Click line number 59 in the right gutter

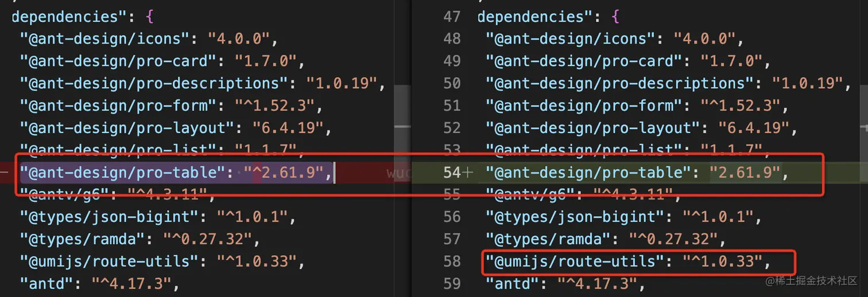click(452, 284)
